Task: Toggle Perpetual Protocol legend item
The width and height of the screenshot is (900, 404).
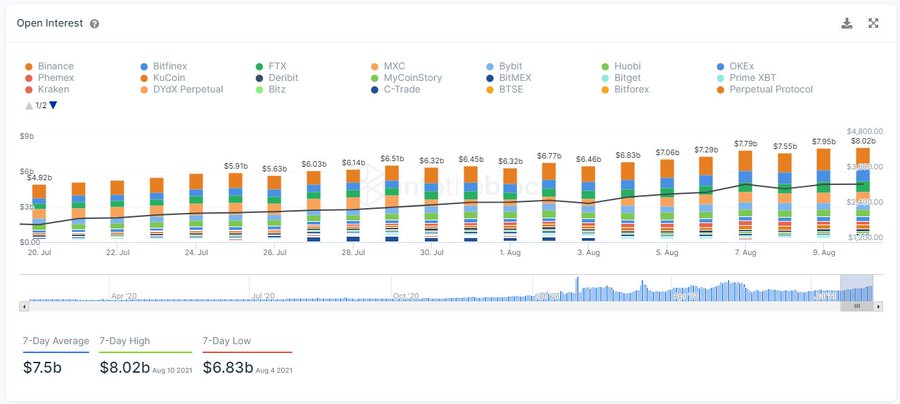Action: pyautogui.click(x=765, y=90)
